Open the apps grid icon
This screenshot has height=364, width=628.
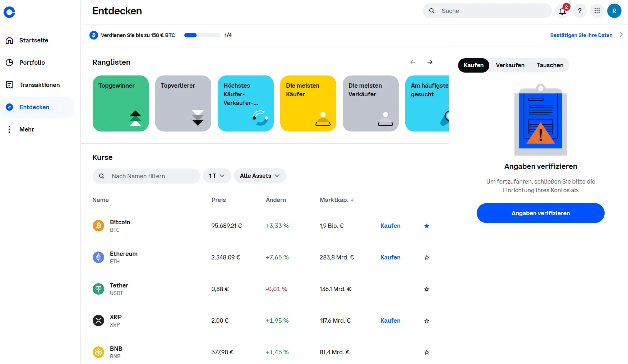pyautogui.click(x=597, y=11)
